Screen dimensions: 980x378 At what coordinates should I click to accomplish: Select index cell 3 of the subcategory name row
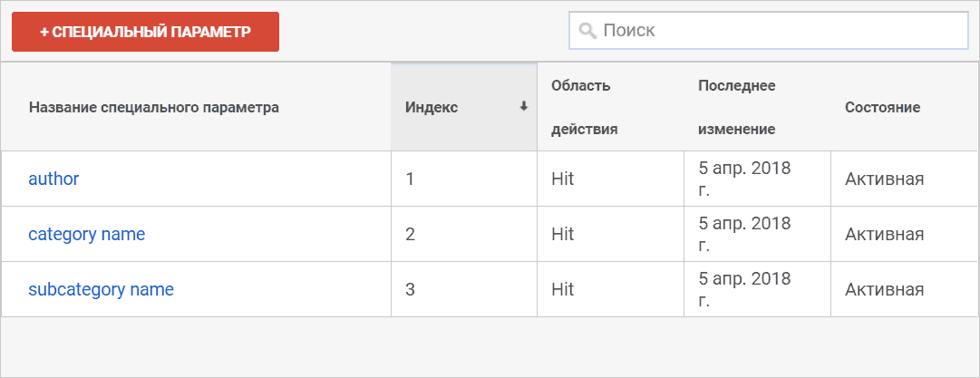(464, 289)
